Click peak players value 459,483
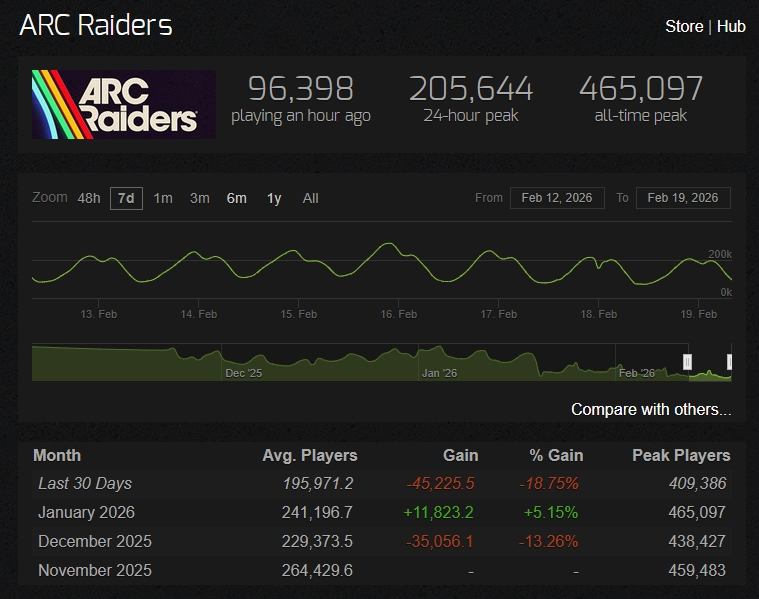 pyautogui.click(x=697, y=570)
